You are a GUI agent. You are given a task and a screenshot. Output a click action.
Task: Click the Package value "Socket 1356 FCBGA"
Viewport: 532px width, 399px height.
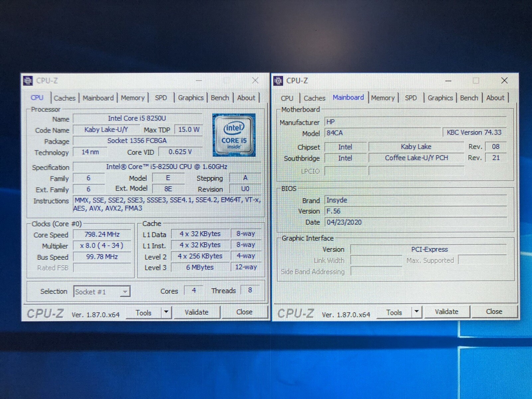point(137,141)
